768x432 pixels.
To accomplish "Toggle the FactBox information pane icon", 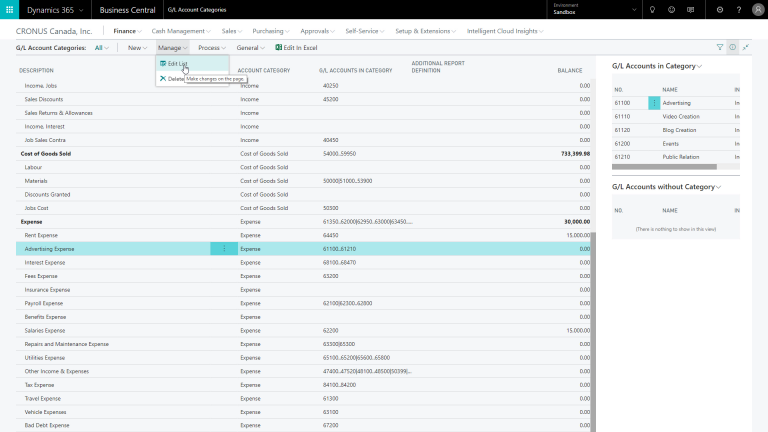I will (732, 47).
